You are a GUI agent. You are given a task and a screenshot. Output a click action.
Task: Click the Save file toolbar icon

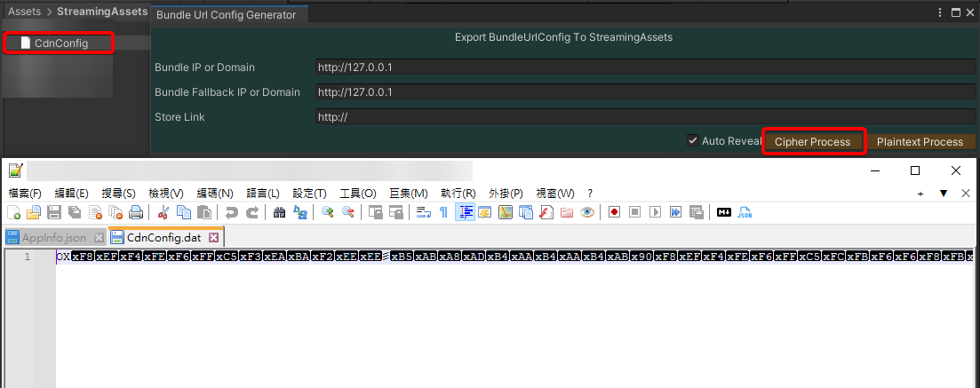click(x=53, y=212)
